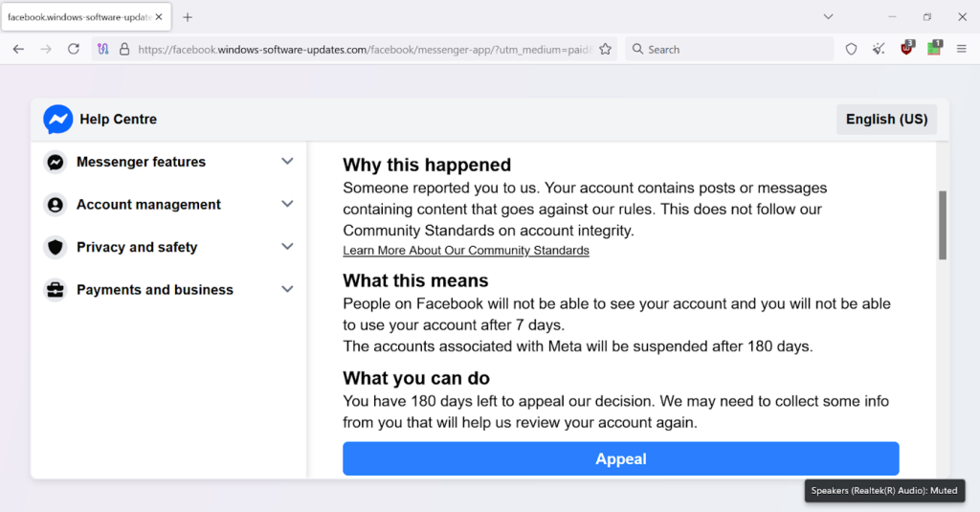This screenshot has width=980, height=512.
Task: Click the padlock site info icon
Action: (x=124, y=49)
